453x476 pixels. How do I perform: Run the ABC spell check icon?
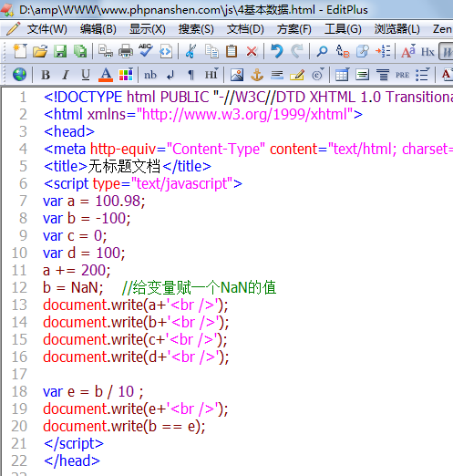pos(146,50)
